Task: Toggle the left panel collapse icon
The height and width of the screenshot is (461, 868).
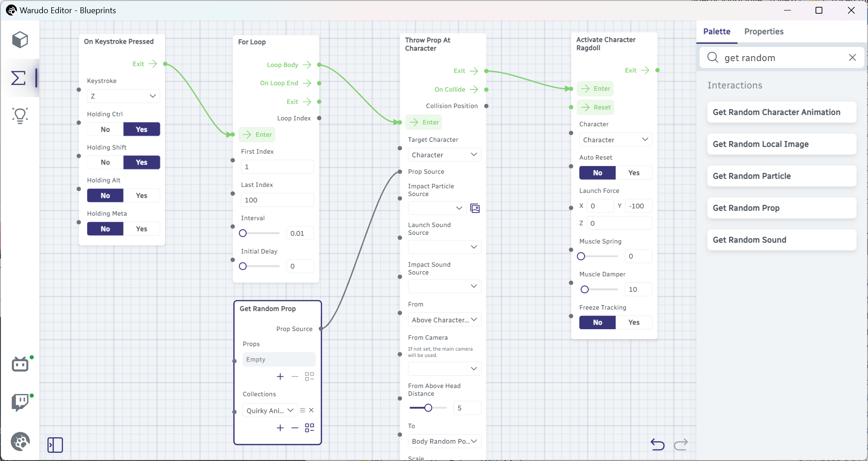Action: pyautogui.click(x=55, y=445)
